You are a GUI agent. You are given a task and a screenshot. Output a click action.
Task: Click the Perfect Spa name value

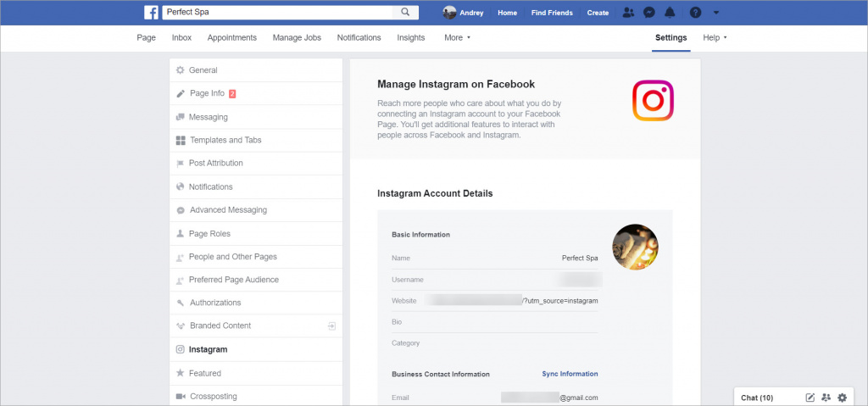tap(580, 259)
